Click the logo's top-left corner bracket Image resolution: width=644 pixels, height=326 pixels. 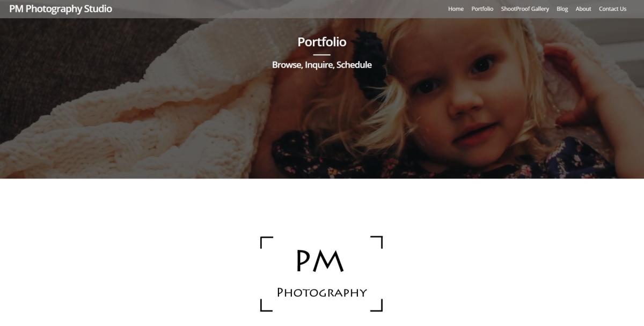[266, 242]
